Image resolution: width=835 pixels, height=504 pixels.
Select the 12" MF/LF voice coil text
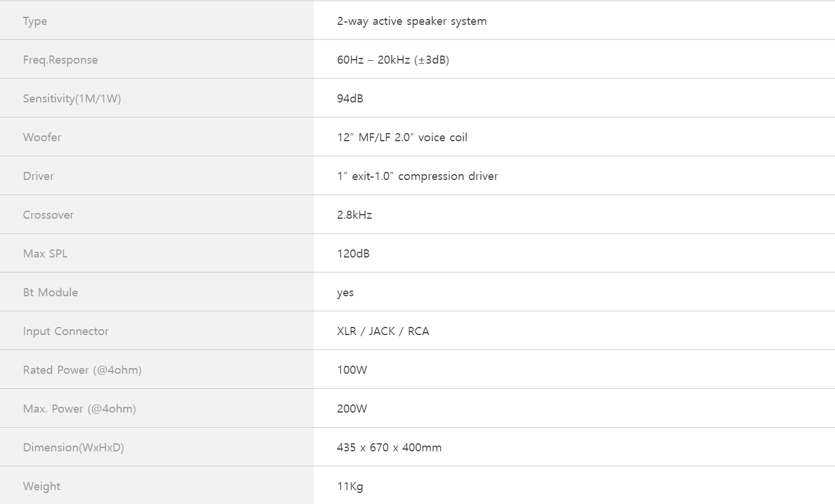[402, 137]
